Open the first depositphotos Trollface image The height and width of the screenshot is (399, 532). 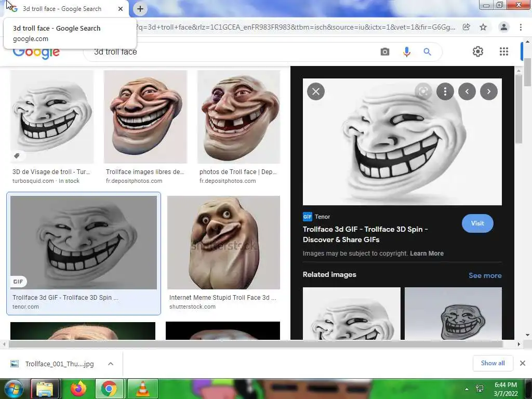145,117
